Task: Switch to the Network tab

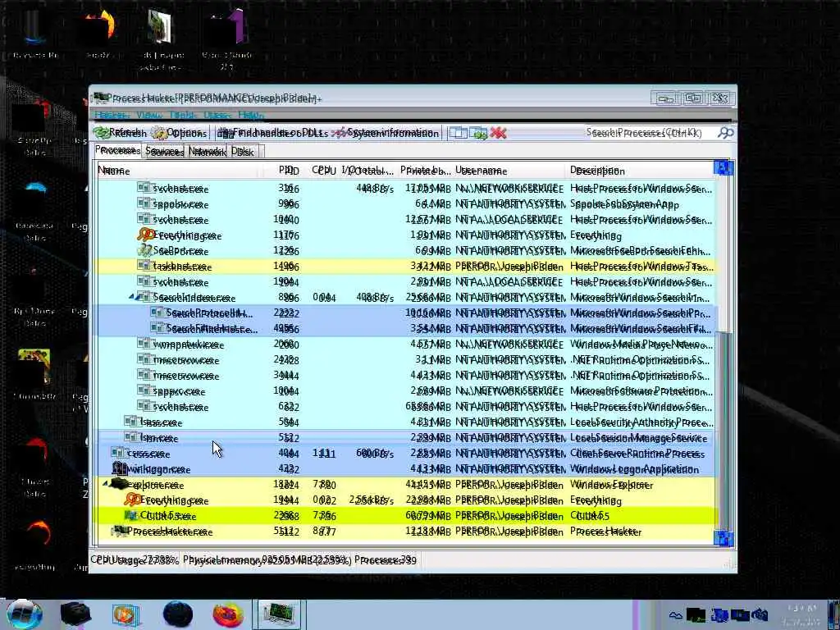Action: pyautogui.click(x=208, y=152)
